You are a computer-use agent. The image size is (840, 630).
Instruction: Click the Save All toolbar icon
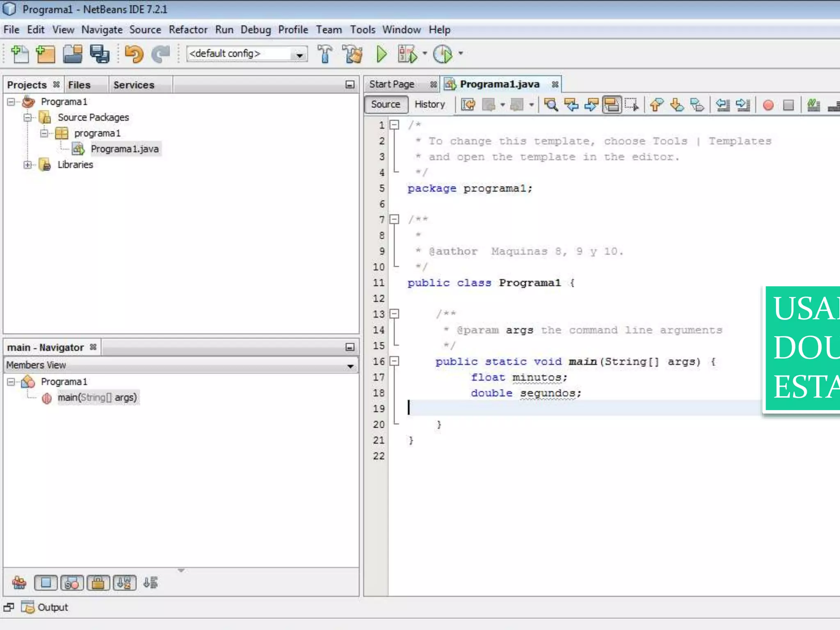100,54
